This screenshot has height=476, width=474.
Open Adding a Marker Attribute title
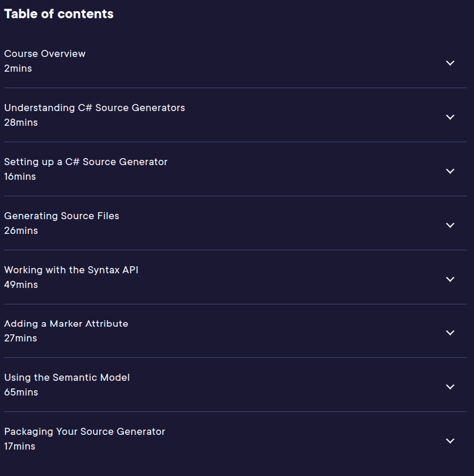pos(66,324)
